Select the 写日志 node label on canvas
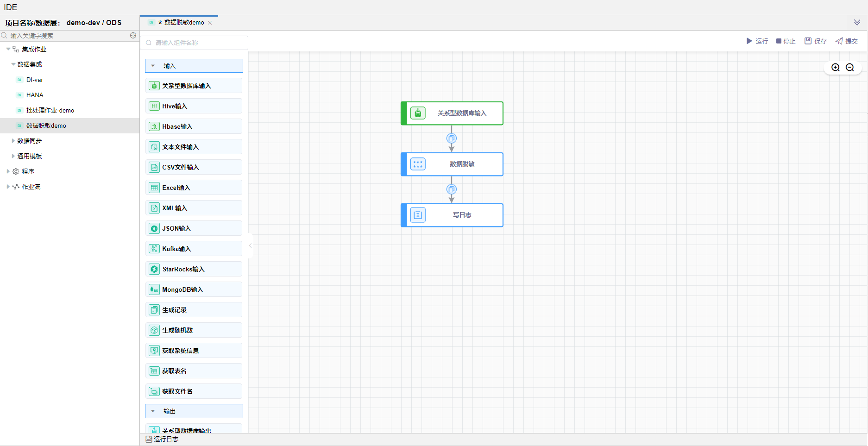Image resolution: width=868 pixels, height=446 pixels. click(x=462, y=215)
